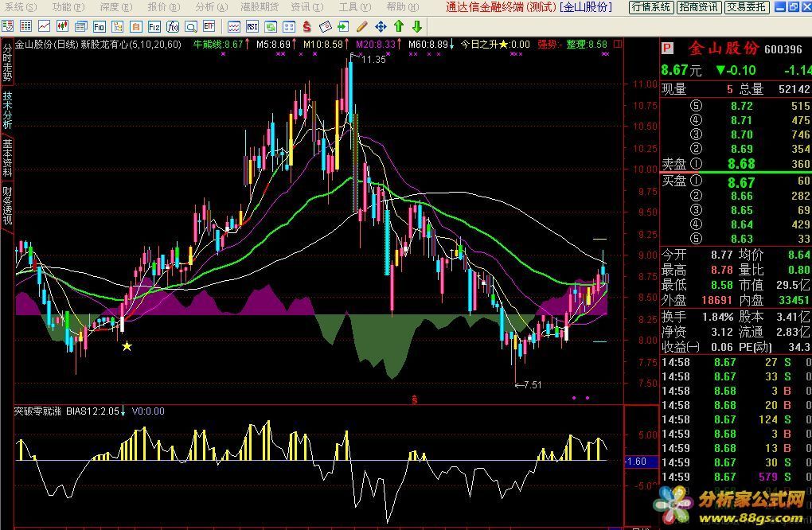
Task: Click the orange document toolbar icon
Action: tap(135, 26)
